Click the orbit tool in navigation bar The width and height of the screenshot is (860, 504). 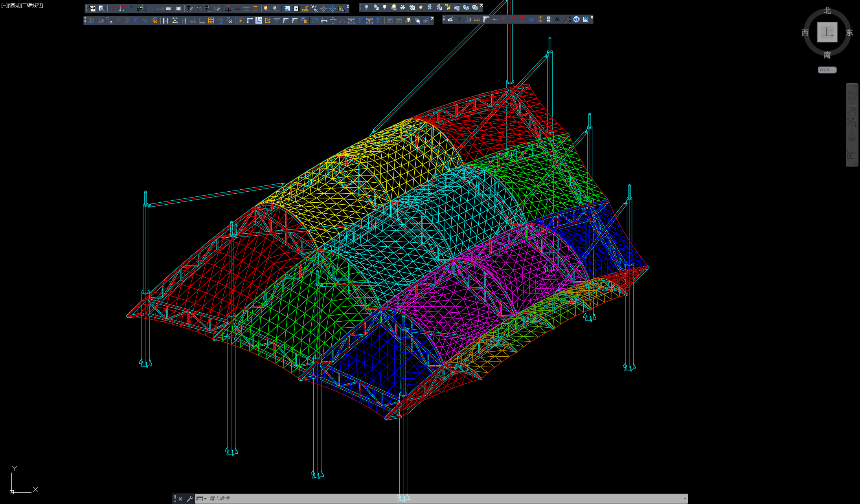tap(852, 137)
